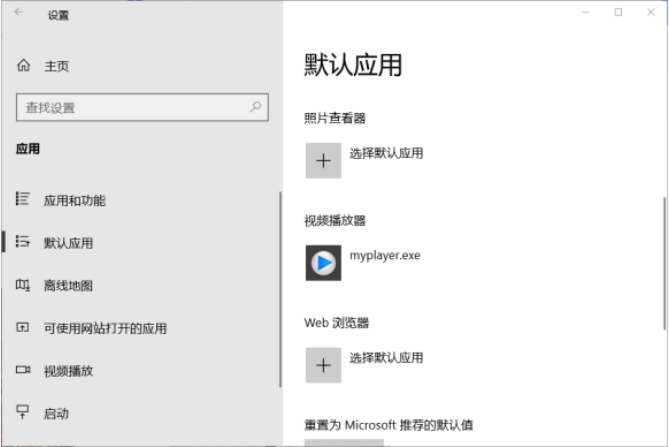
Task: Click the 视频播放器 label
Action: point(335,221)
